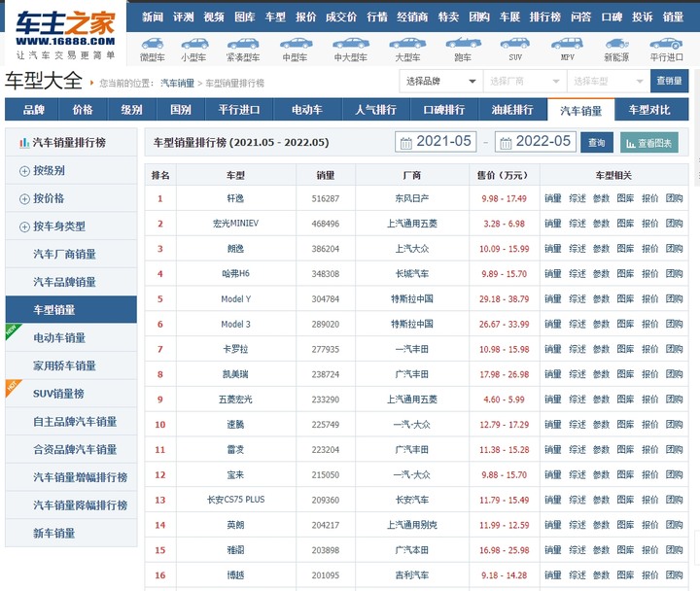700x591 pixels.
Task: Click 报价 link in the 卡罗拉 row
Action: point(650,349)
